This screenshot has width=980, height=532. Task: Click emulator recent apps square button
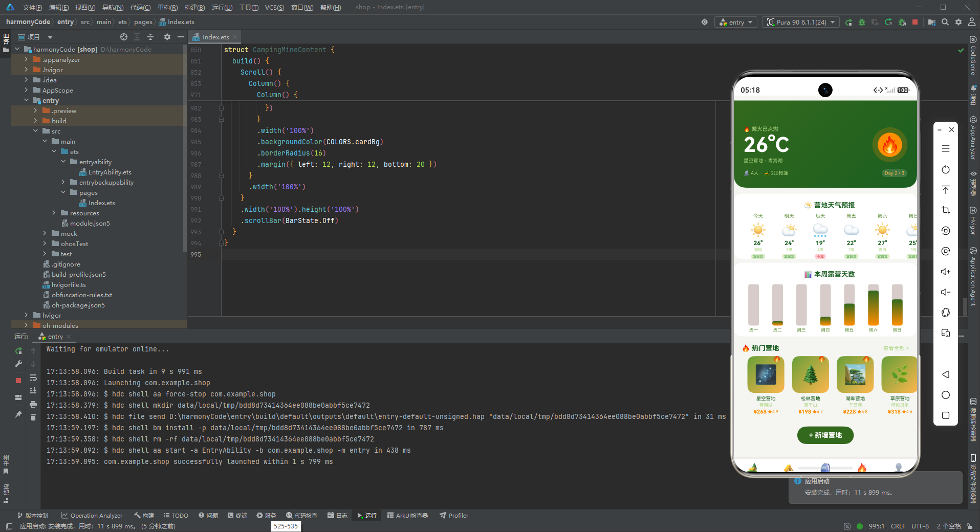click(946, 415)
